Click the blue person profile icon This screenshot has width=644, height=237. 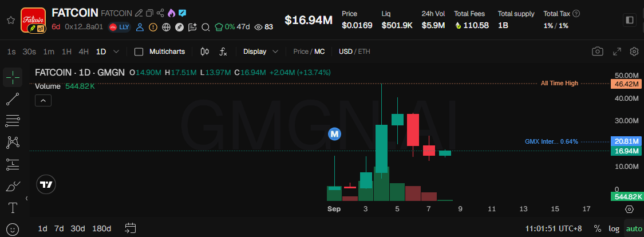140,27
